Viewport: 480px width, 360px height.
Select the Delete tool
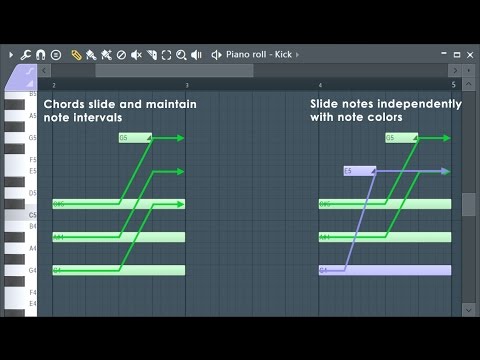121,55
